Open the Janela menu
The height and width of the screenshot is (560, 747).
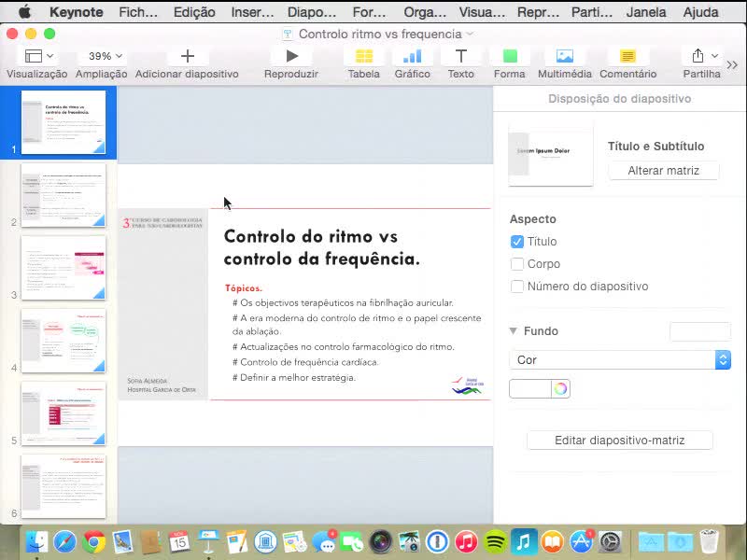[x=646, y=12]
